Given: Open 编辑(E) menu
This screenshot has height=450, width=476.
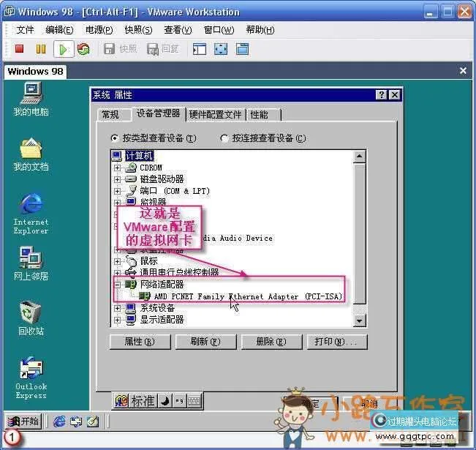Looking at the screenshot, I should pos(59,30).
